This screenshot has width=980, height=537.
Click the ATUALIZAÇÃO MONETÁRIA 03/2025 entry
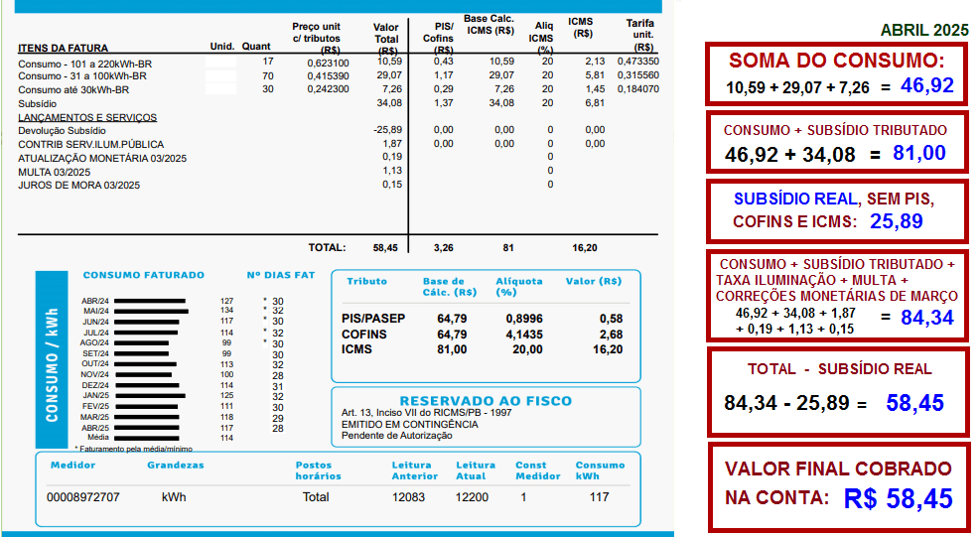[102, 158]
